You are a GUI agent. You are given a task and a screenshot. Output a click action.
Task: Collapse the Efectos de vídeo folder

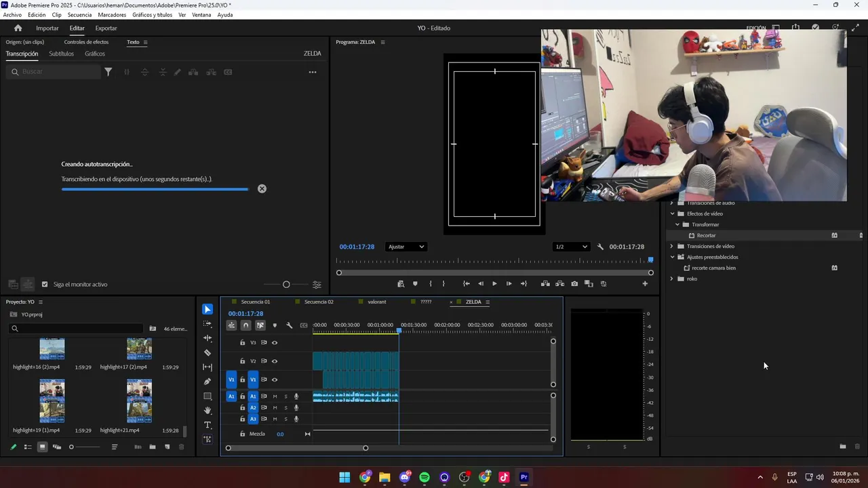[672, 213]
